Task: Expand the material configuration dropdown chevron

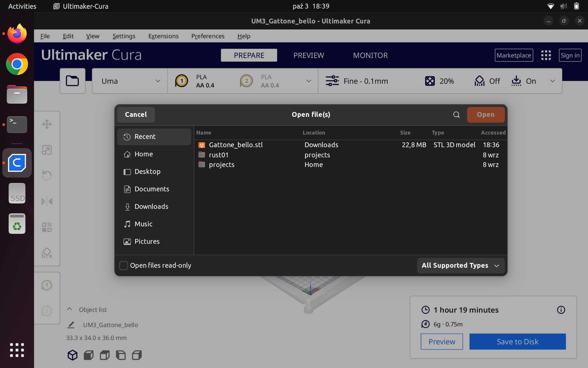Action: click(x=309, y=81)
